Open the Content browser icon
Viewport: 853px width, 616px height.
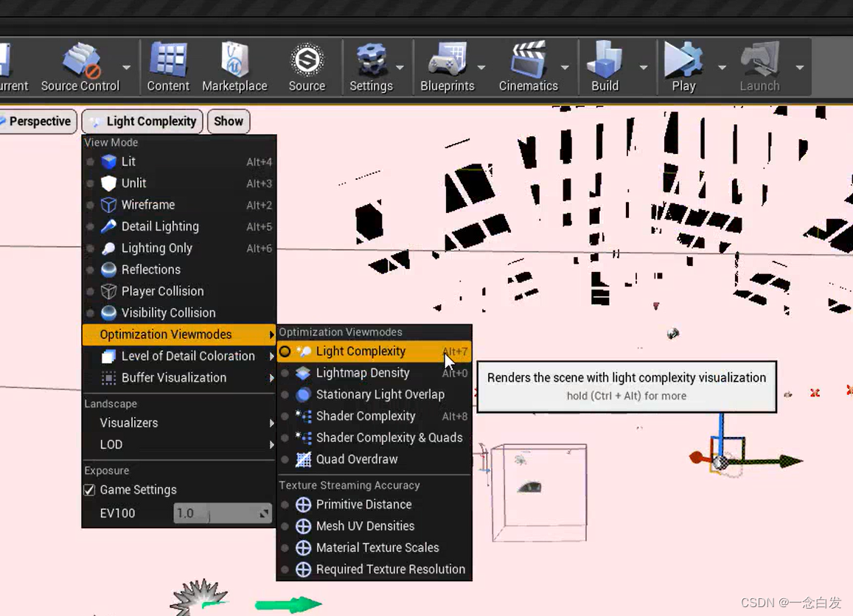(x=168, y=59)
